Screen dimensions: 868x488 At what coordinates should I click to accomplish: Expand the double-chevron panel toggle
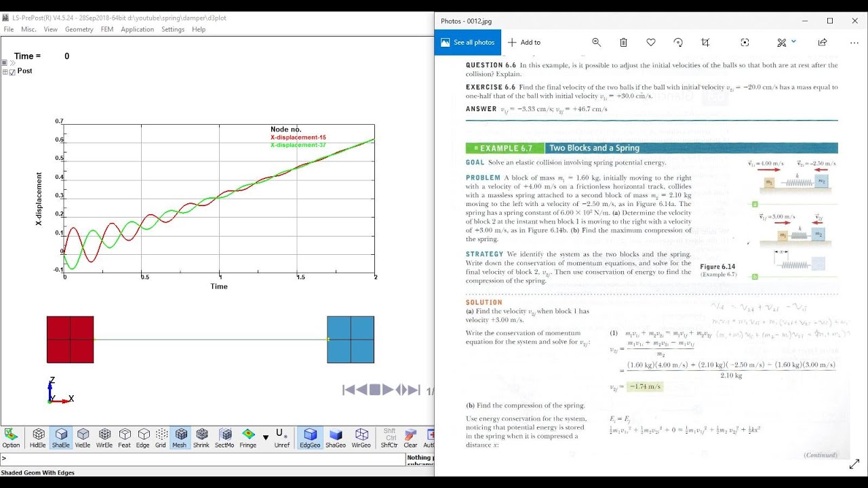pos(12,63)
